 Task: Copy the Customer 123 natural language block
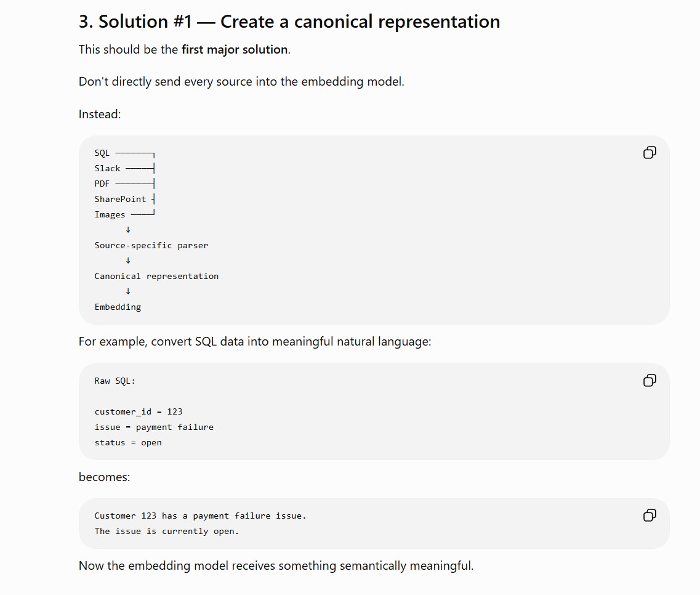pos(650,516)
